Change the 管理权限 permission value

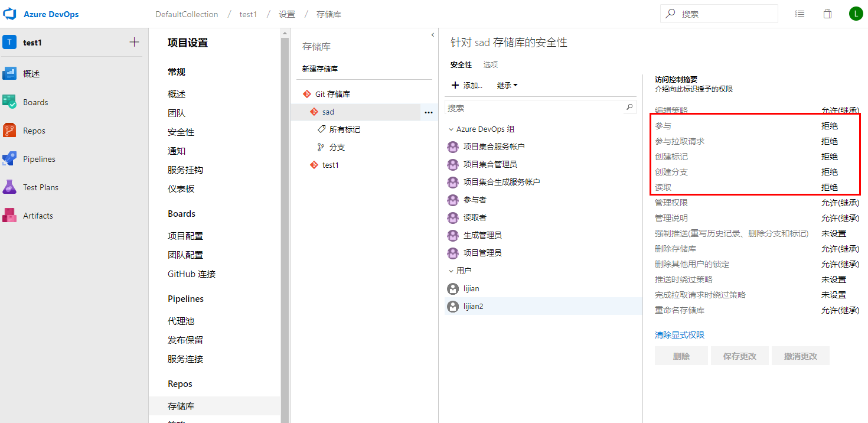coord(840,203)
